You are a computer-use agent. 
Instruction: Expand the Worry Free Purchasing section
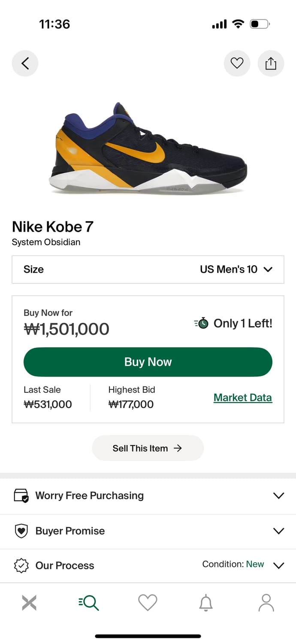tap(278, 495)
